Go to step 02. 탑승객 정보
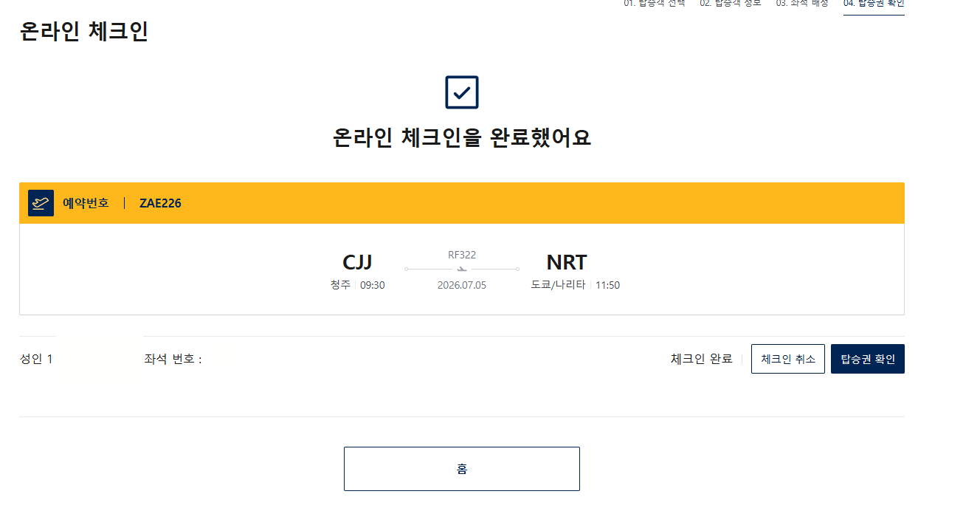980x508 pixels. point(730,4)
